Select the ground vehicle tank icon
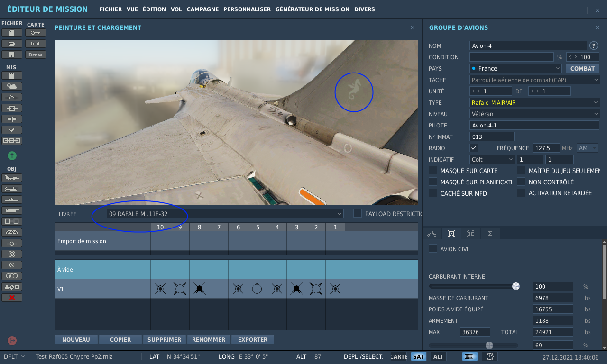The height and width of the screenshot is (364, 607). 12,210
